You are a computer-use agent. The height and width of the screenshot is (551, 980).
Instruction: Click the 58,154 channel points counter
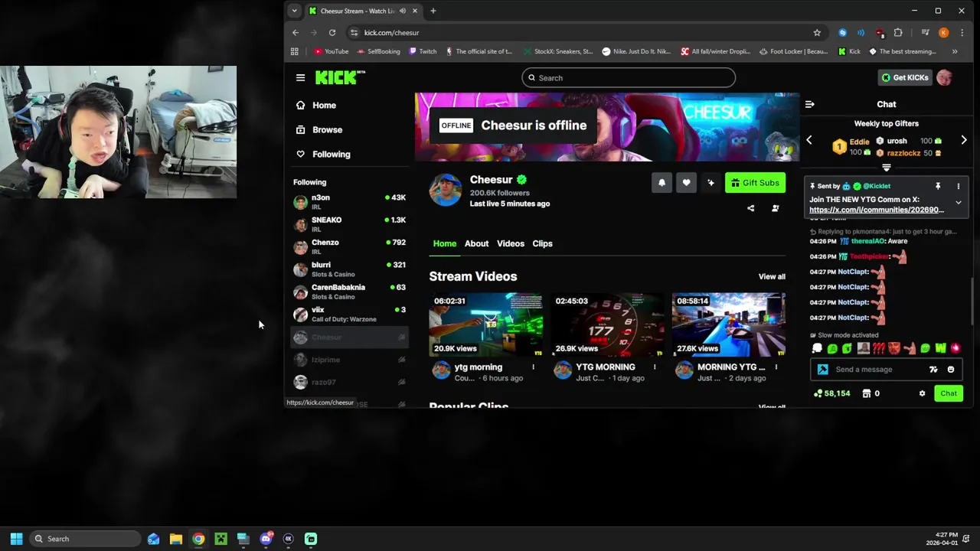pyautogui.click(x=832, y=393)
